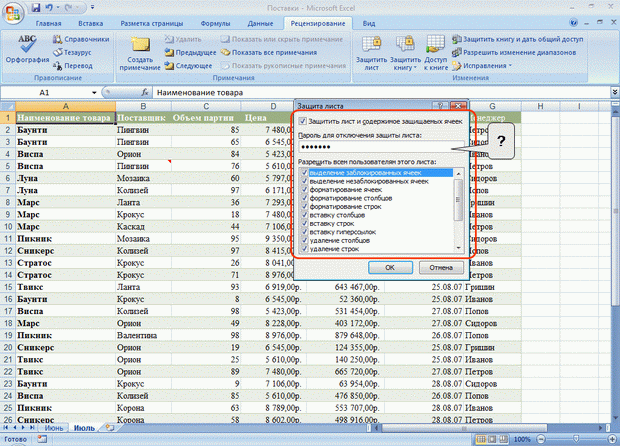Open Данные ribbon tab
This screenshot has height=446, width=620.
pos(260,23)
